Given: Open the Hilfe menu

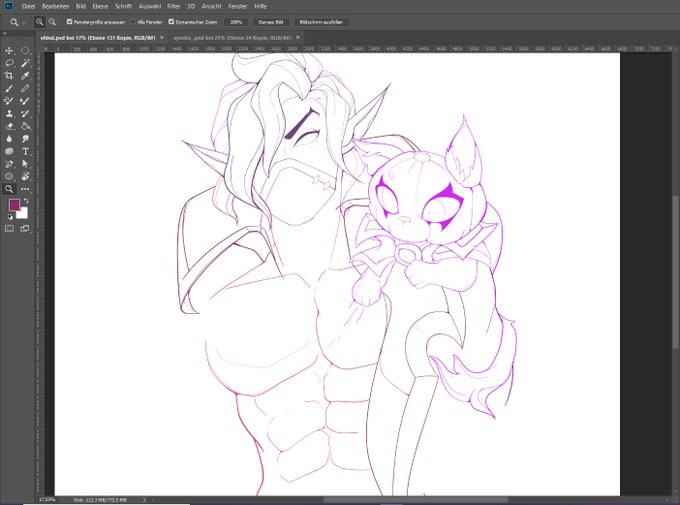Looking at the screenshot, I should coord(260,7).
